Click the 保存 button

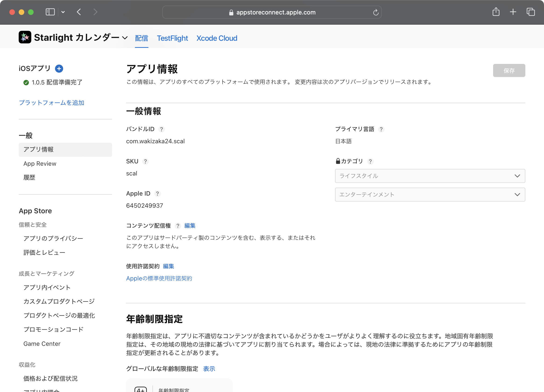click(x=509, y=70)
